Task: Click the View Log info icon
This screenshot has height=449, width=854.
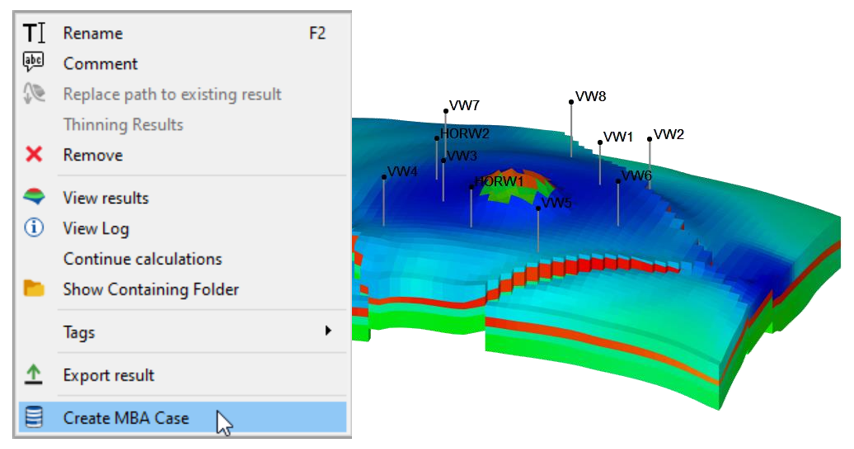Action: pyautogui.click(x=34, y=227)
